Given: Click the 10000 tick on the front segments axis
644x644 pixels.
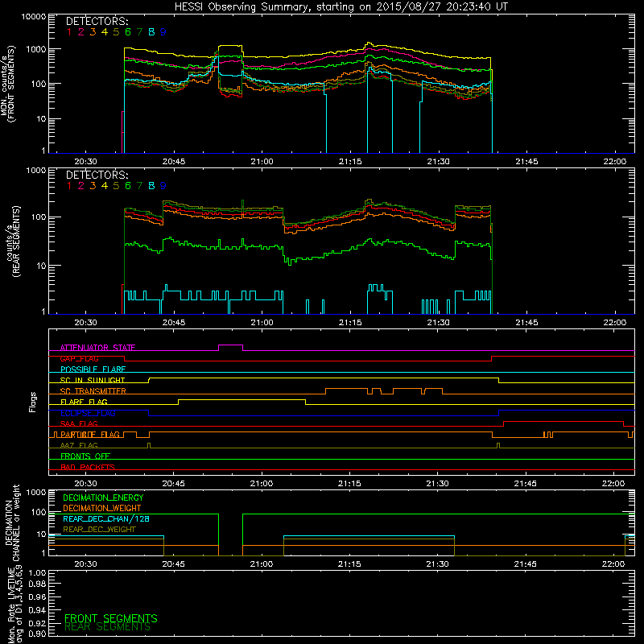Looking at the screenshot, I should (x=34, y=17).
